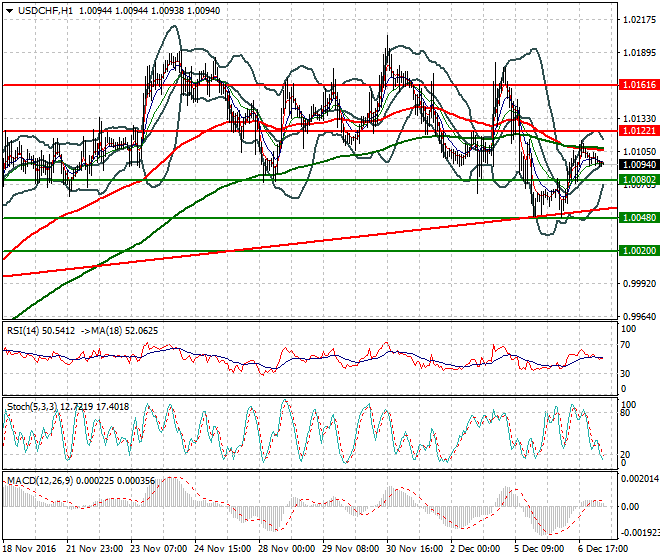Click the black 1.00940 current price label
Image resolution: width=660 pixels, height=560 pixels.
click(639, 165)
